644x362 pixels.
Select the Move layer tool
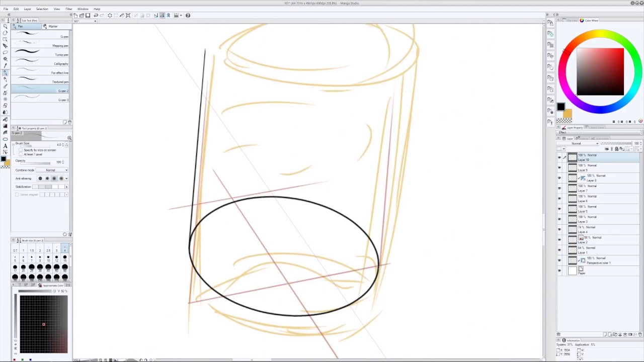click(5, 46)
